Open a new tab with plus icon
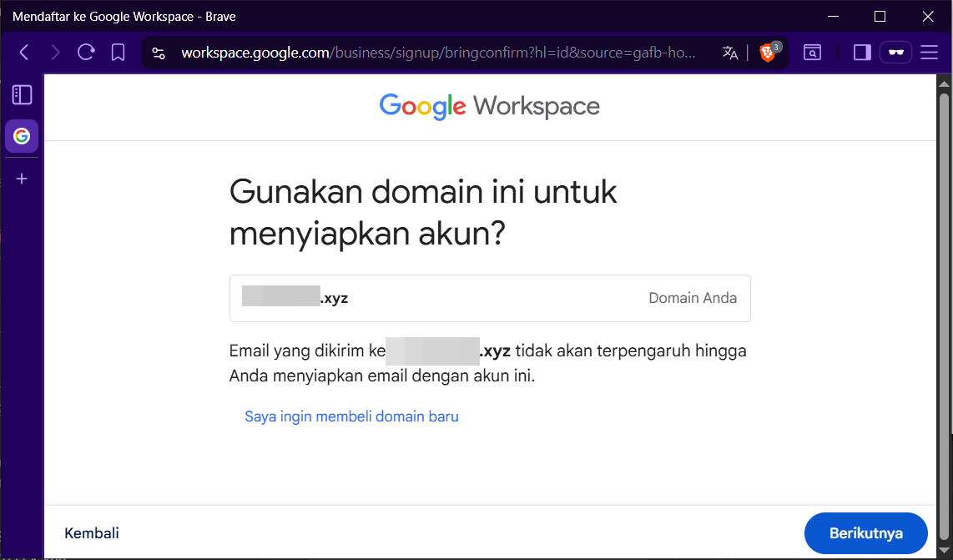Viewport: 953px width, 560px height. point(22,179)
